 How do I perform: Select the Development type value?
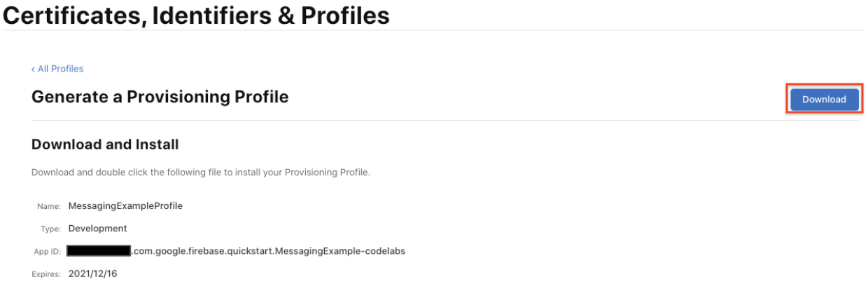pos(98,229)
